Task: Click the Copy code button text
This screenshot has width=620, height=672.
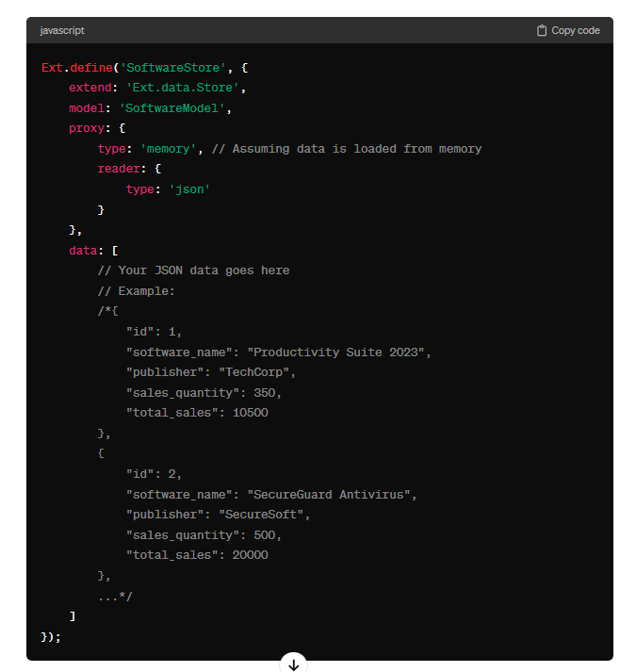Action: click(576, 30)
